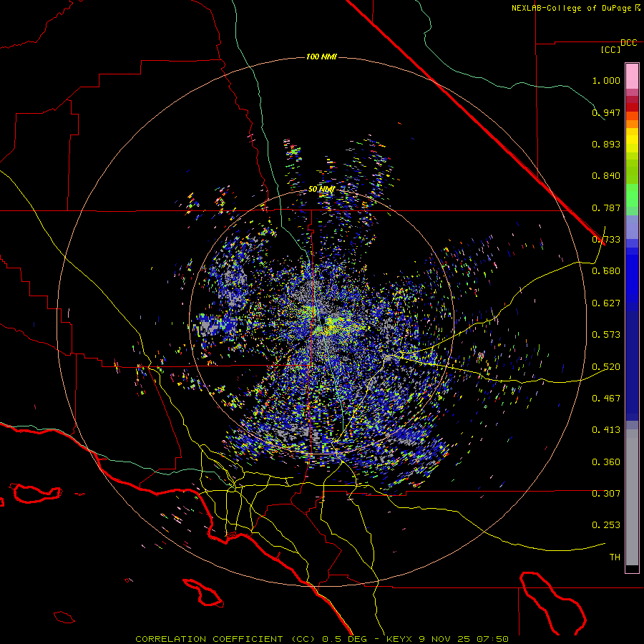Click the gray lower segment of color bar
The height and width of the screenshot is (644, 644).
click(x=632, y=497)
